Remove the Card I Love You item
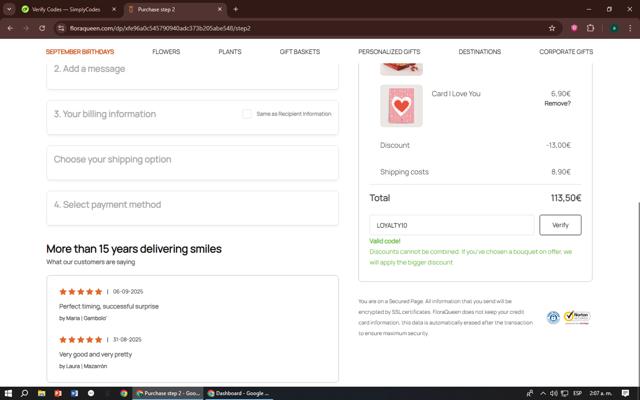Screen dimensions: 640x400 (x=557, y=103)
